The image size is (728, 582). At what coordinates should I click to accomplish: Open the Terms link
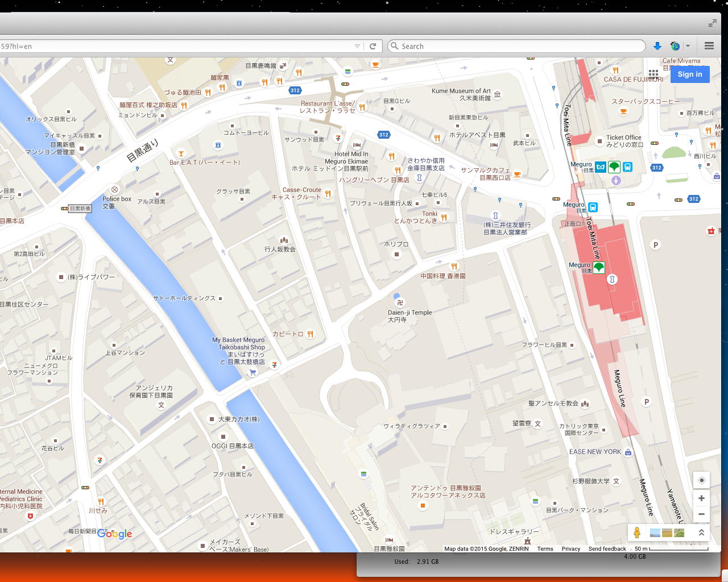pyautogui.click(x=545, y=549)
